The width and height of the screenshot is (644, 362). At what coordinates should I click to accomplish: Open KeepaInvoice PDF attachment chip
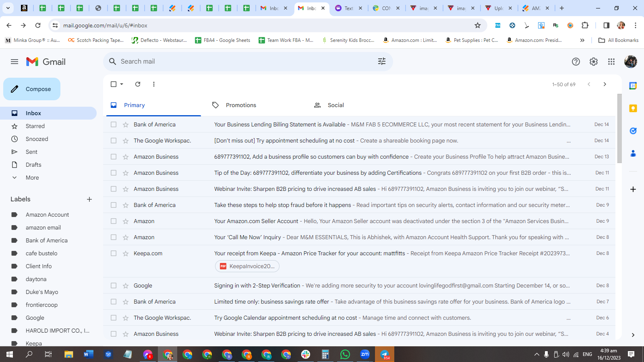click(247, 266)
